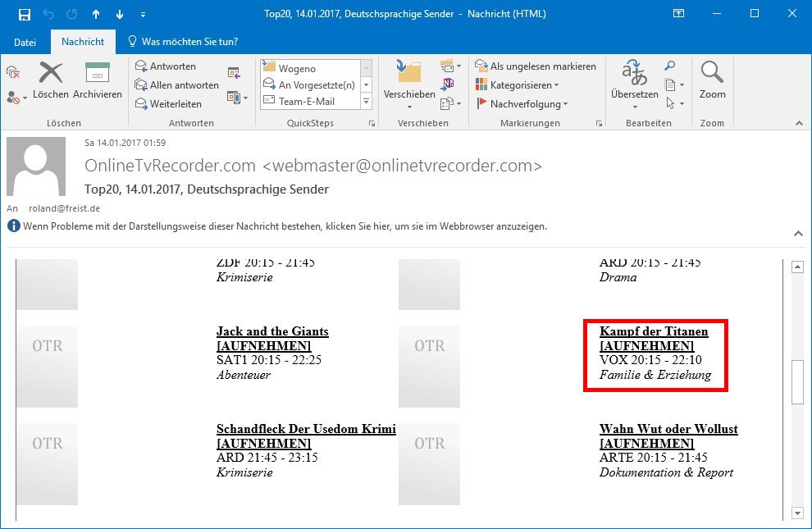Select the Team-E-Mail quick step

tap(311, 101)
